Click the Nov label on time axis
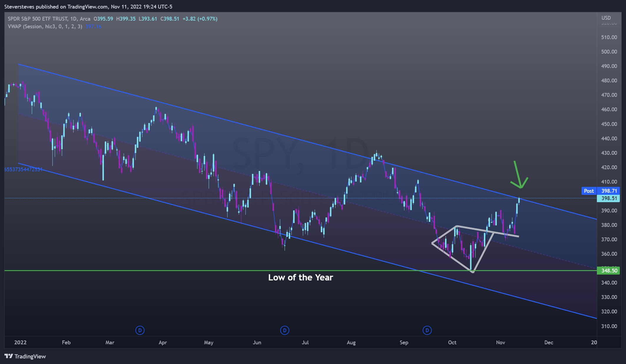 tap(501, 343)
